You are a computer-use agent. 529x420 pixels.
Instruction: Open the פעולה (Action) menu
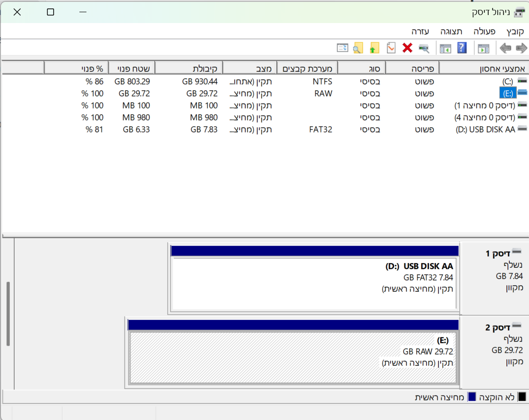point(484,31)
